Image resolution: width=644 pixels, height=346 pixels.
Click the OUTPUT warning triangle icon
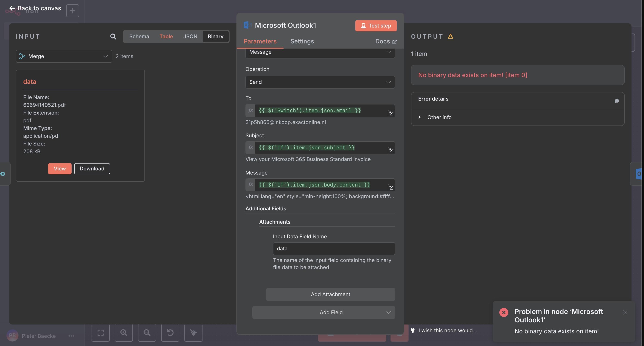coord(451,37)
